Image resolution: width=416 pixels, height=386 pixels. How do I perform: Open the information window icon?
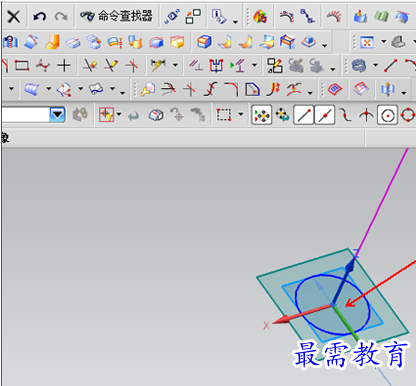click(x=219, y=16)
